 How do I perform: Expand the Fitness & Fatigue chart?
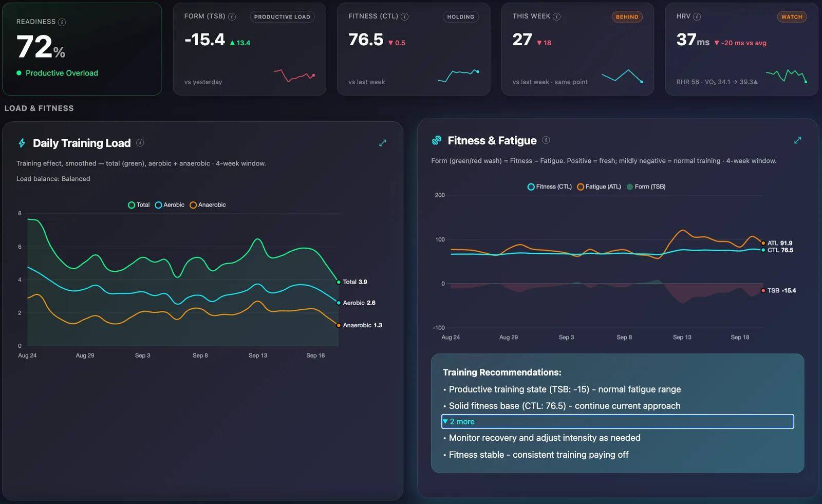(x=798, y=140)
